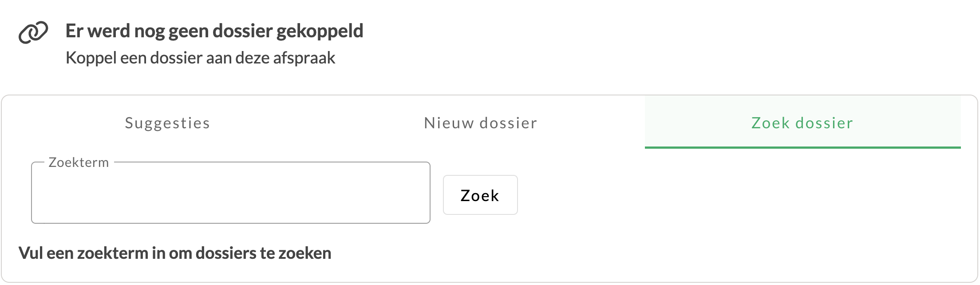Click the Zoekterm field label
Screen dimensions: 980x285
point(79,162)
